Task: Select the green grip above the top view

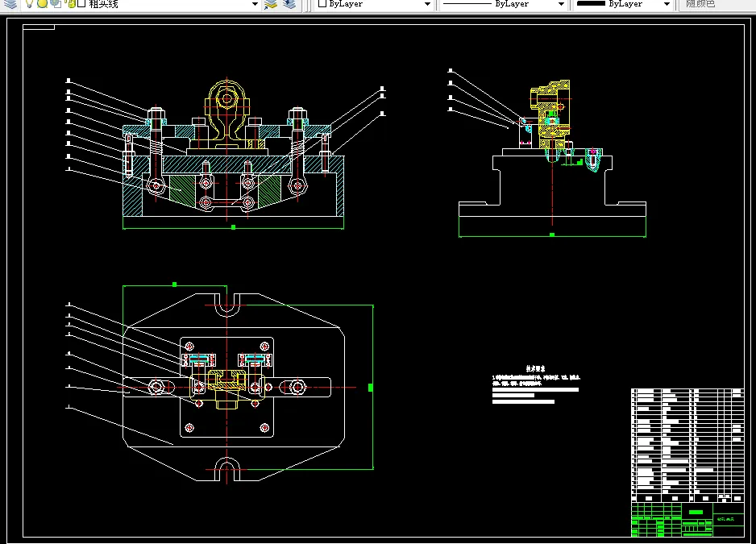Action: point(175,284)
